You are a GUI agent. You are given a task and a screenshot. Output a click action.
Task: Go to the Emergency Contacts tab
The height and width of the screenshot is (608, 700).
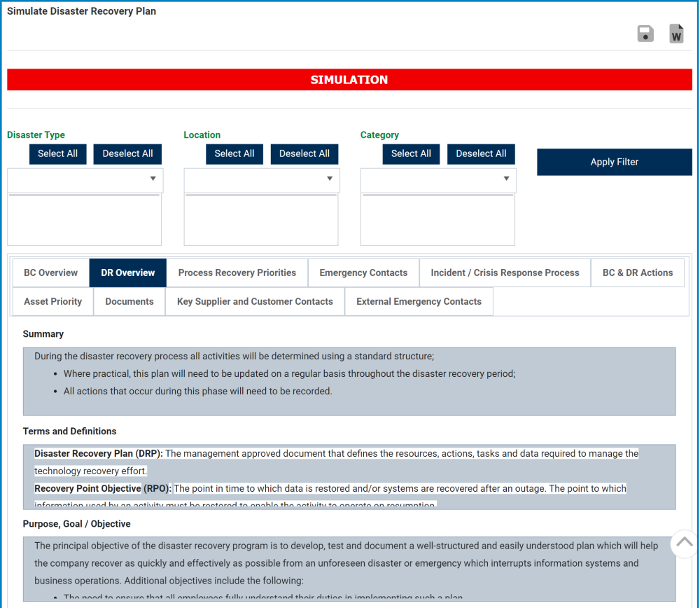pyautogui.click(x=363, y=273)
